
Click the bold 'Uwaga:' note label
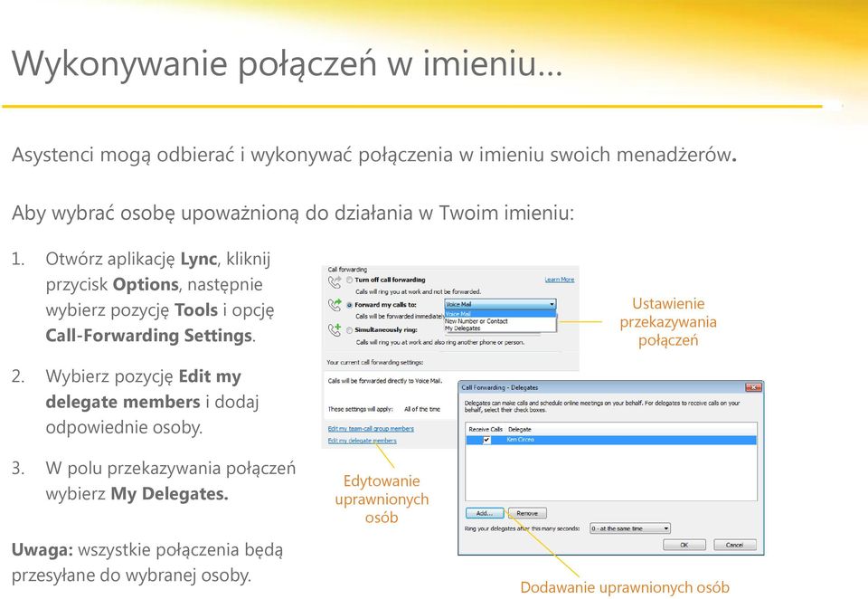pyautogui.click(x=42, y=550)
